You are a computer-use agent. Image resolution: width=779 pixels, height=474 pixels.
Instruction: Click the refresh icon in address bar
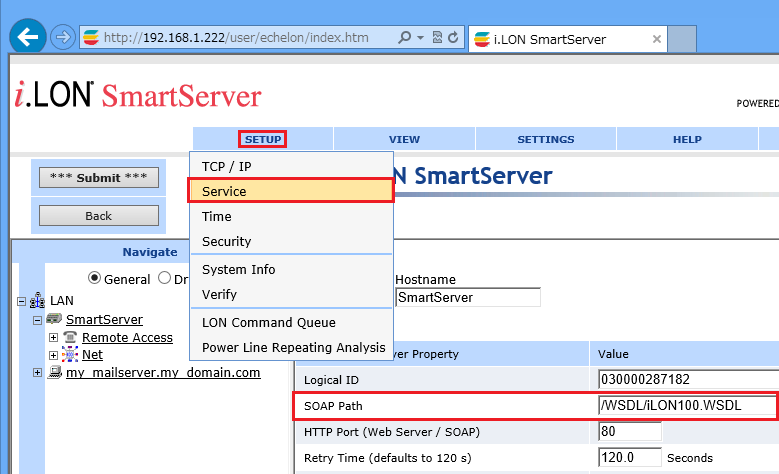(453, 38)
